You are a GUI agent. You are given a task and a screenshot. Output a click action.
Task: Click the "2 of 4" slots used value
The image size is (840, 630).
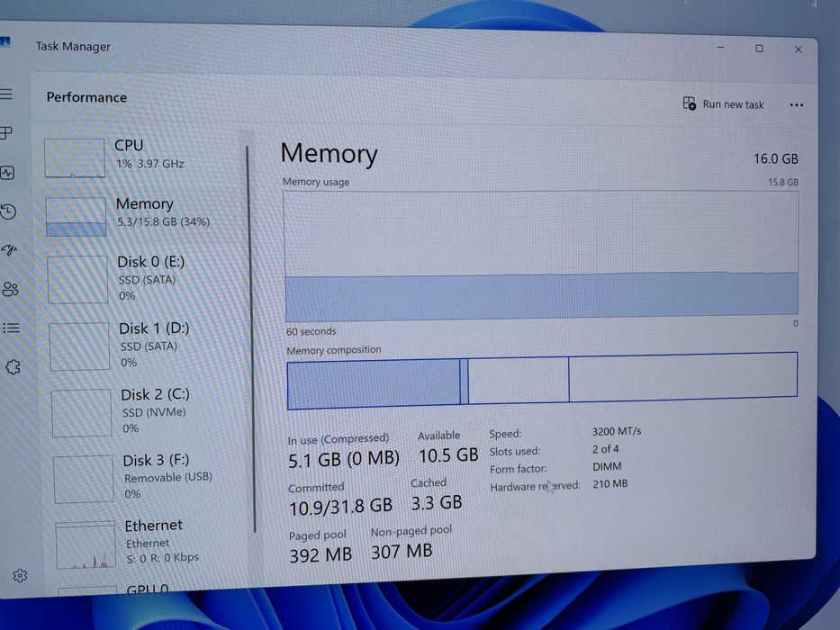(x=605, y=449)
